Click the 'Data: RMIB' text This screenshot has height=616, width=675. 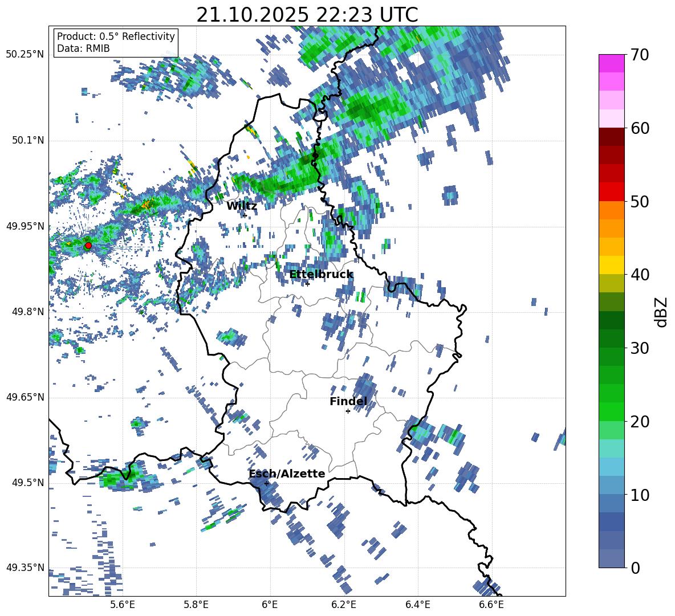[83, 48]
